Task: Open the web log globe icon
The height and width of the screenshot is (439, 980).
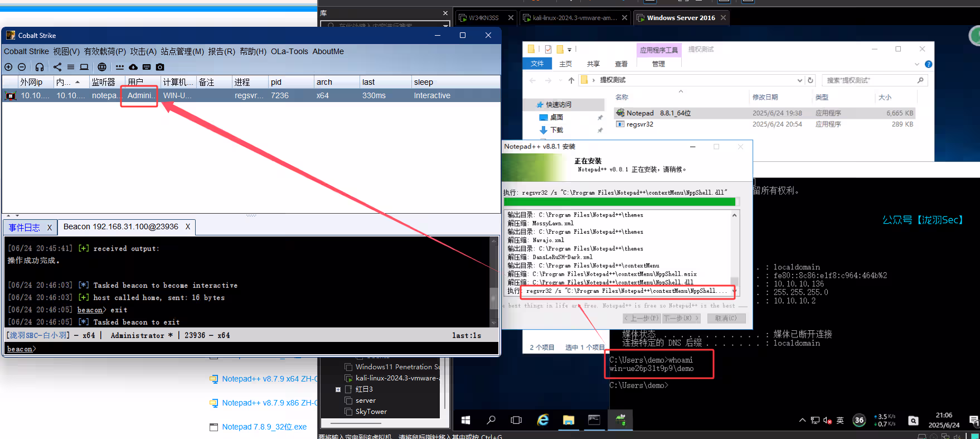Action: (x=102, y=67)
